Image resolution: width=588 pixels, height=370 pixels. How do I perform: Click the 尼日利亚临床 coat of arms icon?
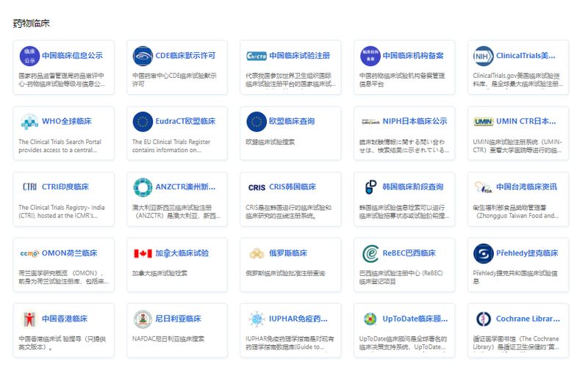coord(143,319)
